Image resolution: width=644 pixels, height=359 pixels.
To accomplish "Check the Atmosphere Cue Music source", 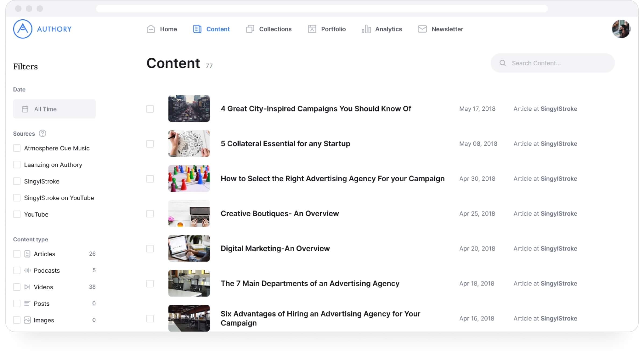I will coord(17,148).
